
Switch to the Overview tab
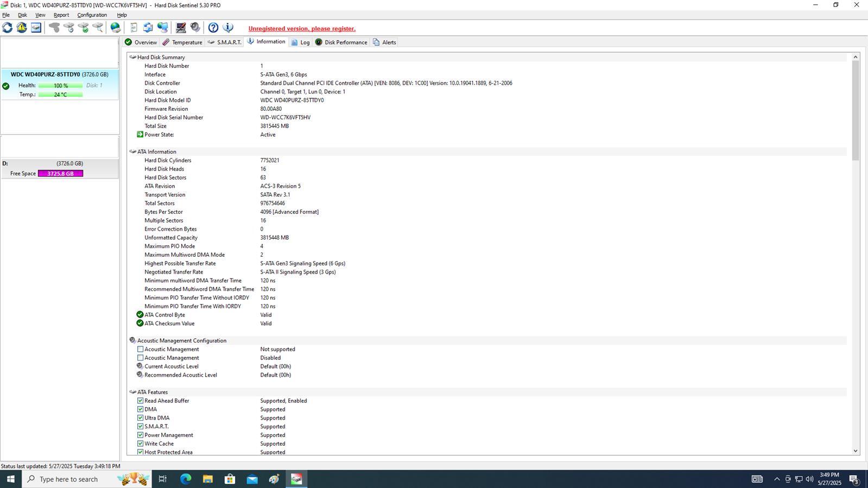(141, 42)
